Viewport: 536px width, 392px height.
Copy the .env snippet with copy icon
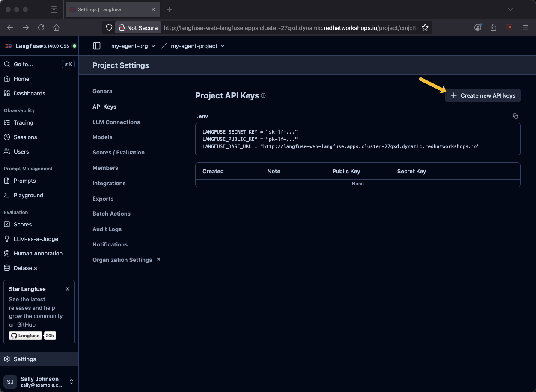(x=515, y=116)
